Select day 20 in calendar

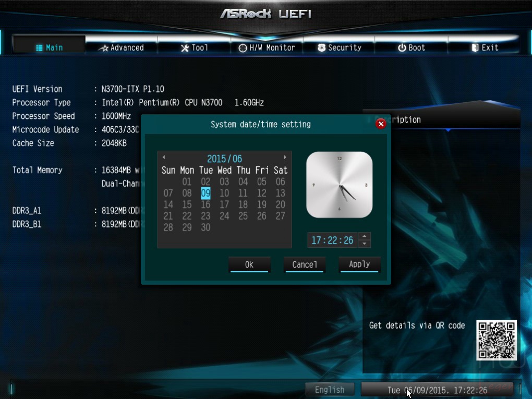(x=280, y=204)
